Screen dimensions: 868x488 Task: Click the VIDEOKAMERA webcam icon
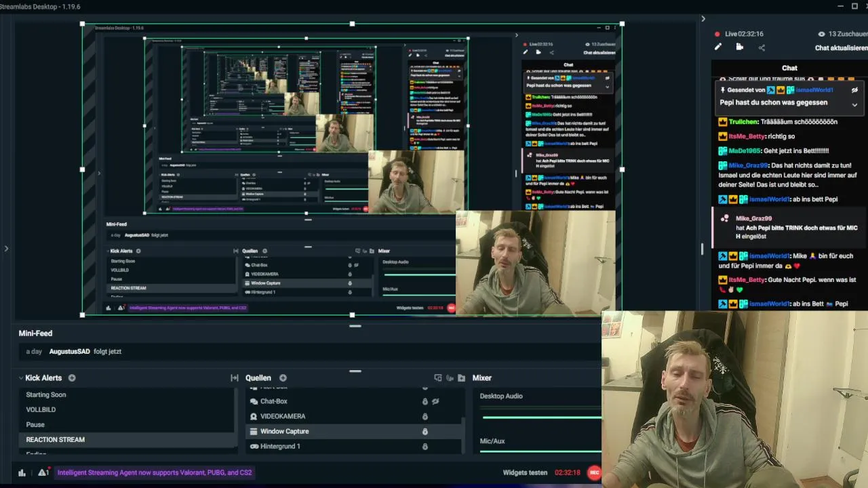(254, 416)
